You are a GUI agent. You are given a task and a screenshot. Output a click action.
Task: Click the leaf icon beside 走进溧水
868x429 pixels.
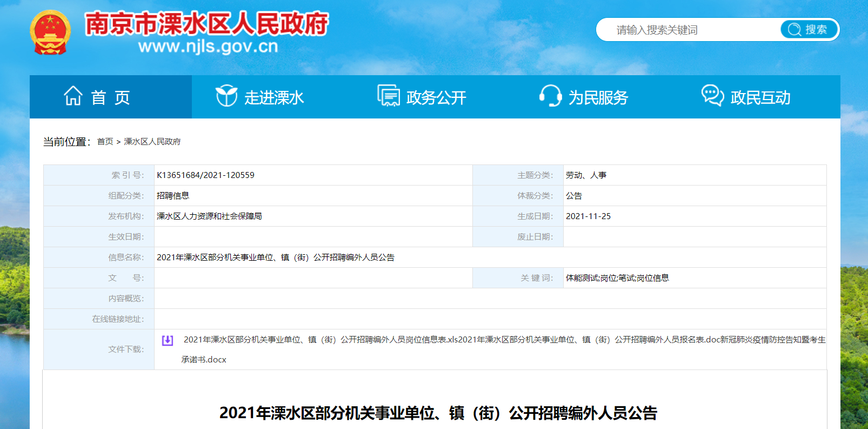pyautogui.click(x=226, y=96)
